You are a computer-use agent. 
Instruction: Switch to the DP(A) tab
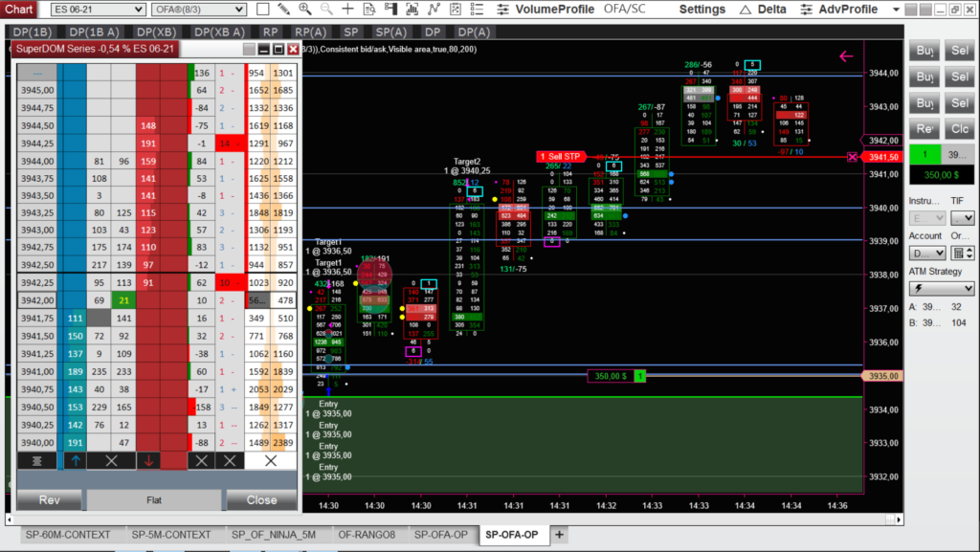pos(474,32)
